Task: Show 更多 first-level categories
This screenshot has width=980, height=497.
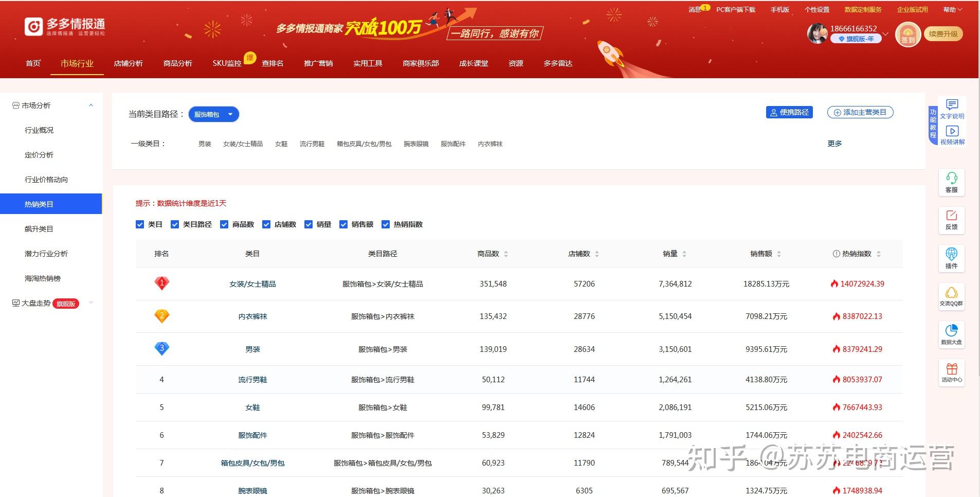Action: point(834,144)
